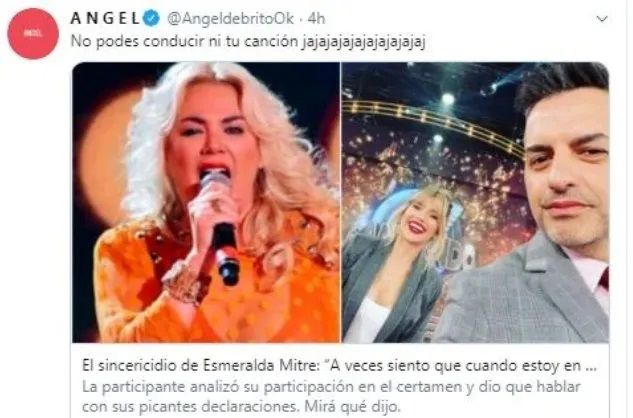Click the microphone in the singer's photo
The width and height of the screenshot is (633, 418).
point(221,228)
